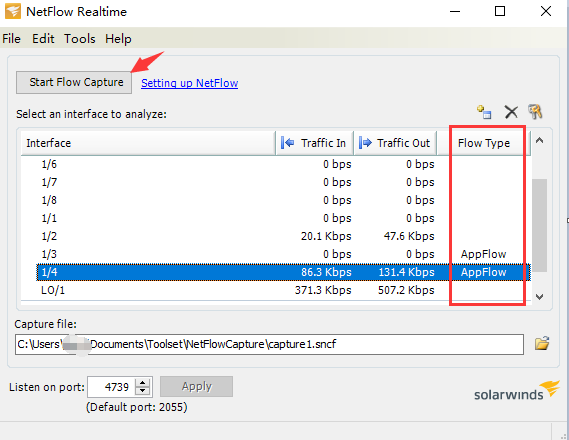Click the add NetFlow device icon
This screenshot has height=440, width=569.
coord(484,112)
